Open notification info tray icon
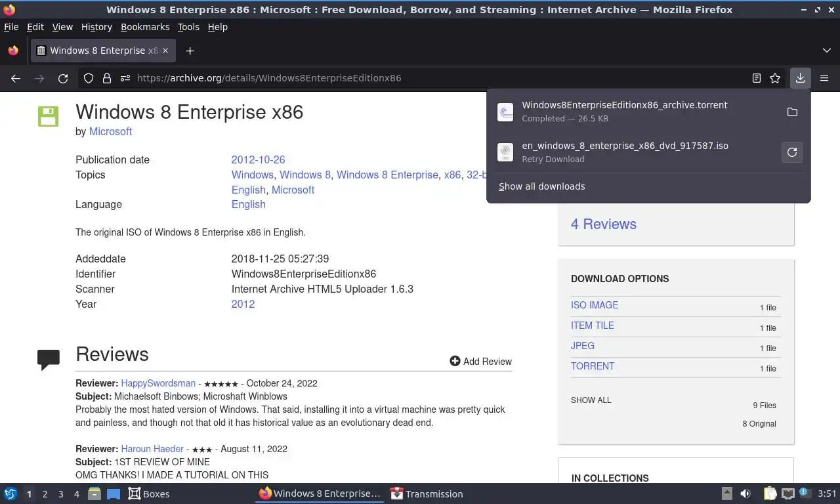The image size is (840, 504). pos(804,493)
